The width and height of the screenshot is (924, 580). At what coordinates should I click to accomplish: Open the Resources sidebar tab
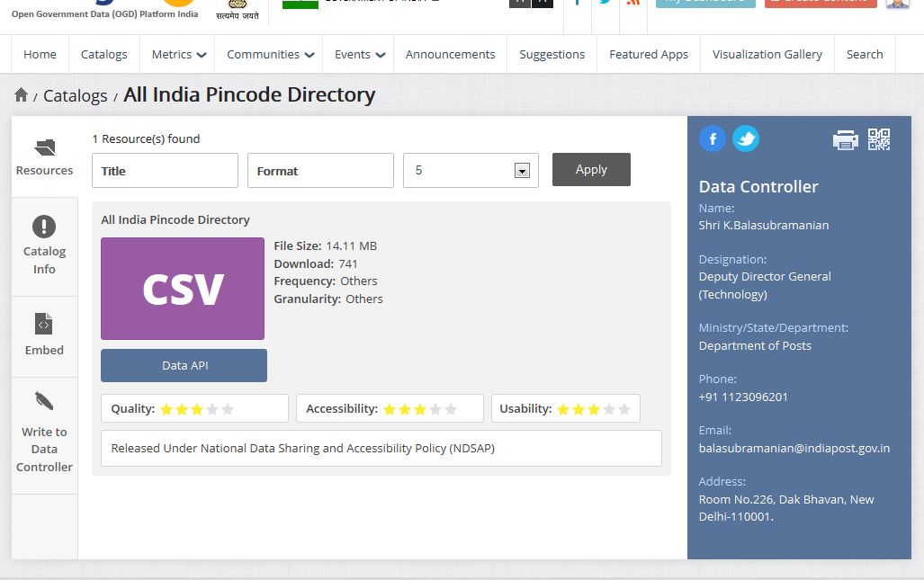tap(45, 156)
